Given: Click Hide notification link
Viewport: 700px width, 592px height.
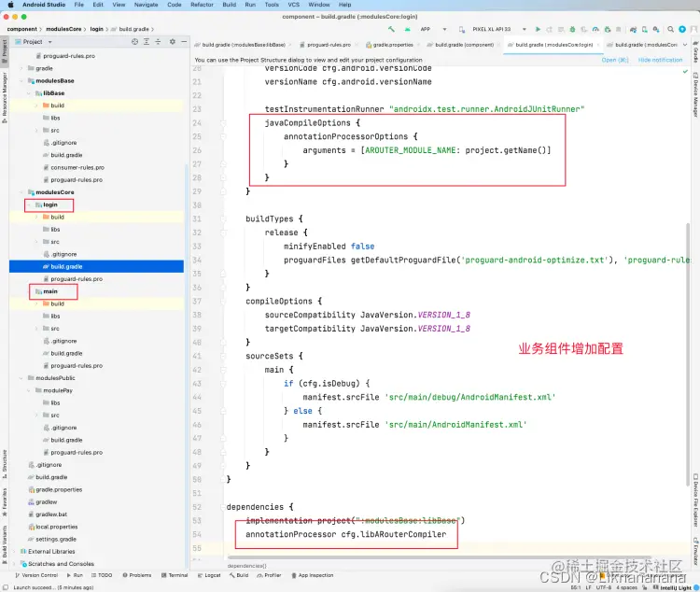Looking at the screenshot, I should coord(660,60).
